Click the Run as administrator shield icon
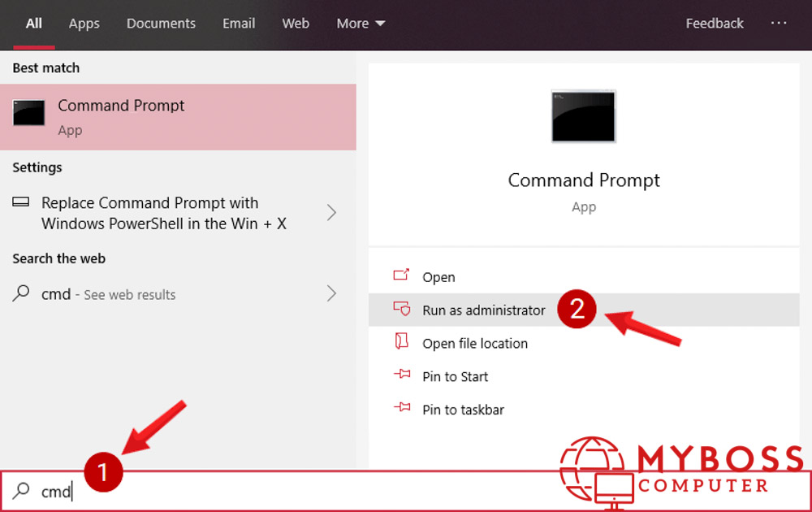 click(401, 310)
